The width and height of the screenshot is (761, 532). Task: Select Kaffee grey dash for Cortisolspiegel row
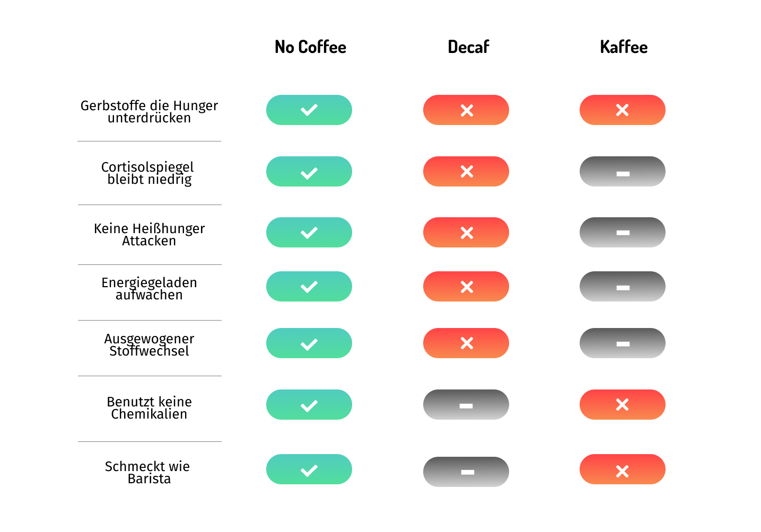[x=623, y=172]
